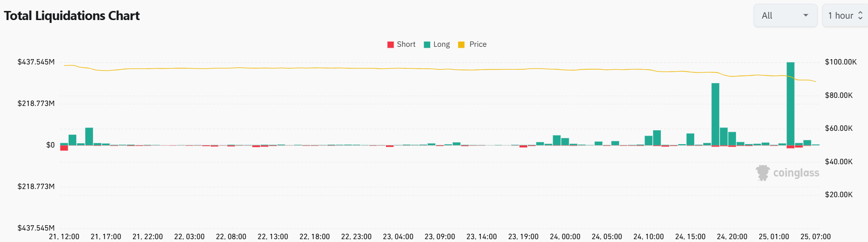Click the up-down chevron next to 1 hour
868x242 pixels.
click(860, 15)
